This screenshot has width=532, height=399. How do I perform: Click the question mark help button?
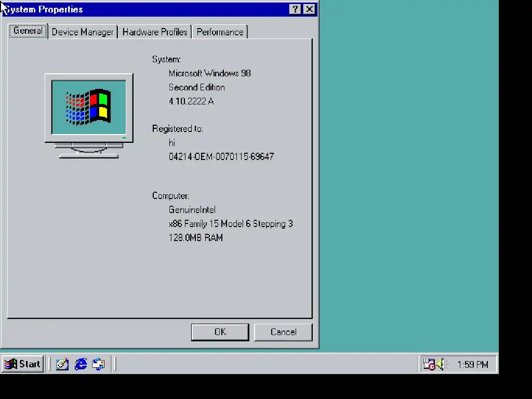295,9
